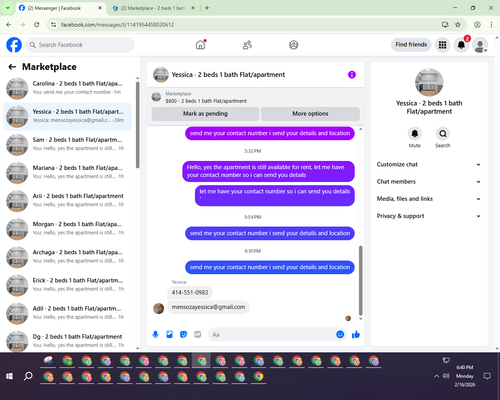Screen dimensions: 500x400
Task: Open the Archaga conversation
Action: point(67,257)
